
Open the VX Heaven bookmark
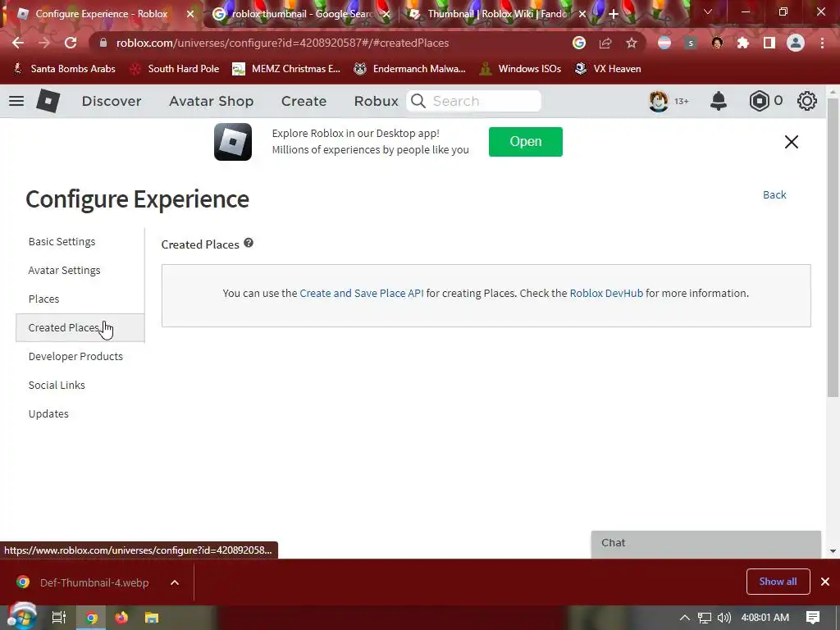pyautogui.click(x=608, y=69)
